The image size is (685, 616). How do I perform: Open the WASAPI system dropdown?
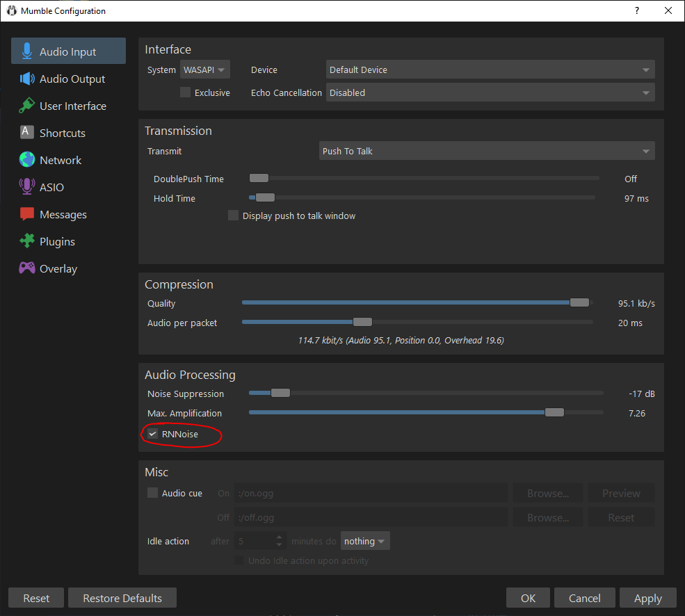click(x=204, y=70)
